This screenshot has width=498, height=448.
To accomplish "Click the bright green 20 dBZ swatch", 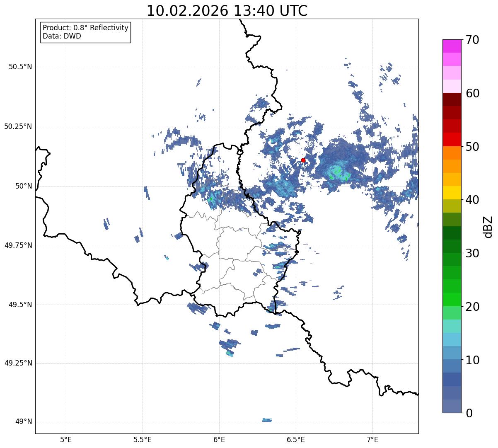I will pyautogui.click(x=452, y=300).
